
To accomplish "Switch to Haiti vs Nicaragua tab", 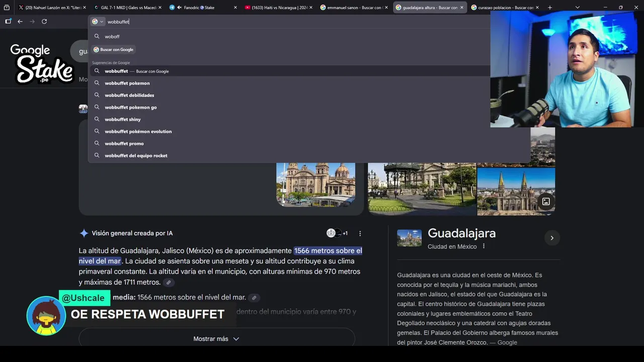I will click(278, 8).
